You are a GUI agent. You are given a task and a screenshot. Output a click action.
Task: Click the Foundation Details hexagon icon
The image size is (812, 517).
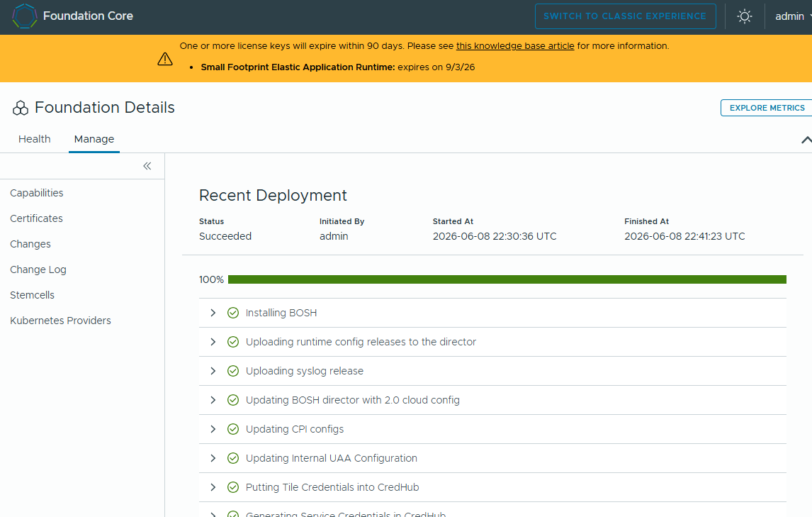[21, 108]
